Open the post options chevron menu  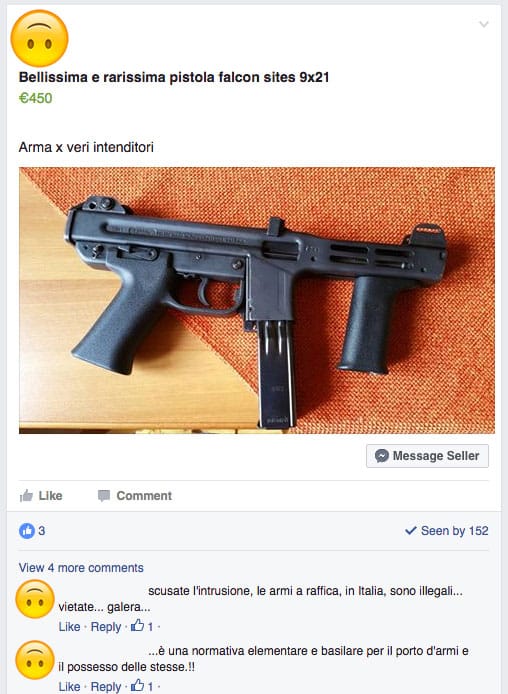(484, 24)
